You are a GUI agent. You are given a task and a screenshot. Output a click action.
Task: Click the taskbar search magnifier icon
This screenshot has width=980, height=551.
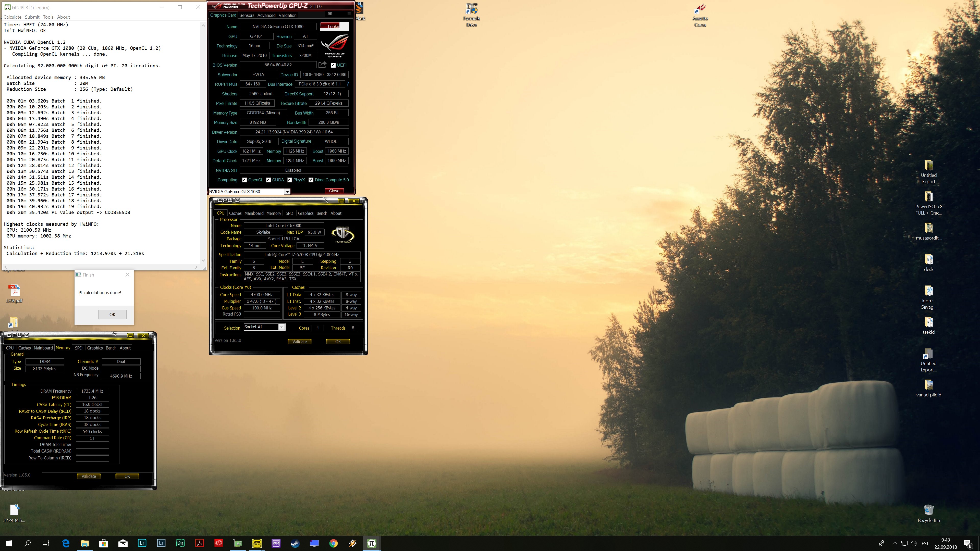coord(27,543)
